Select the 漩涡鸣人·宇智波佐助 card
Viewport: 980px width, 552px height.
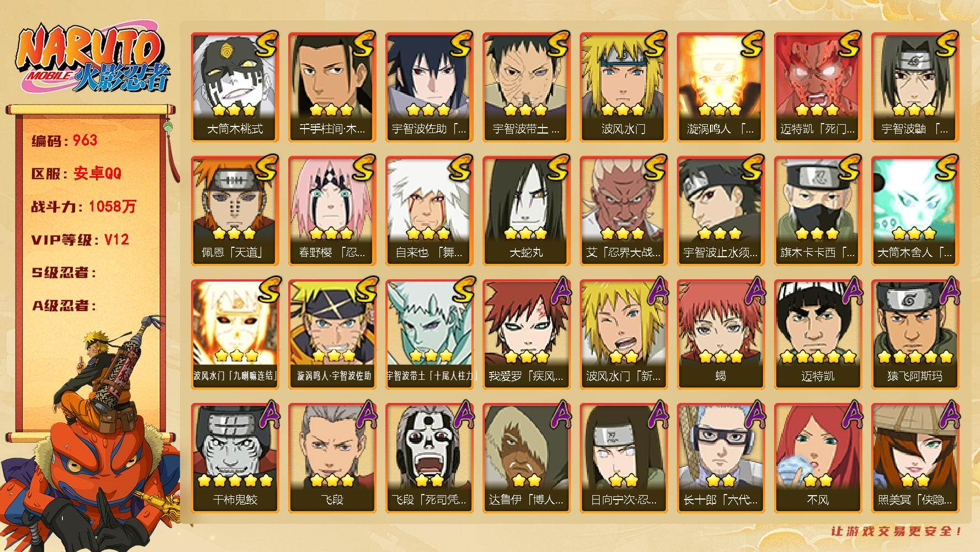[x=332, y=335]
